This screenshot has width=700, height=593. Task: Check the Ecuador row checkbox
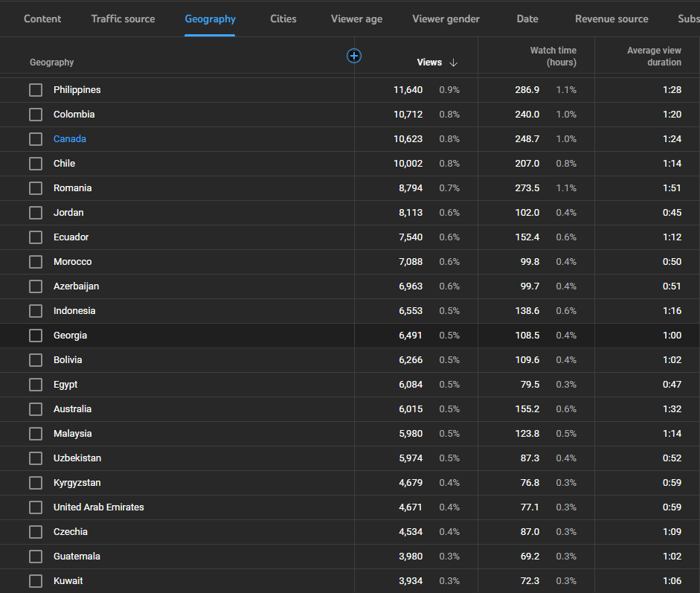pyautogui.click(x=36, y=237)
